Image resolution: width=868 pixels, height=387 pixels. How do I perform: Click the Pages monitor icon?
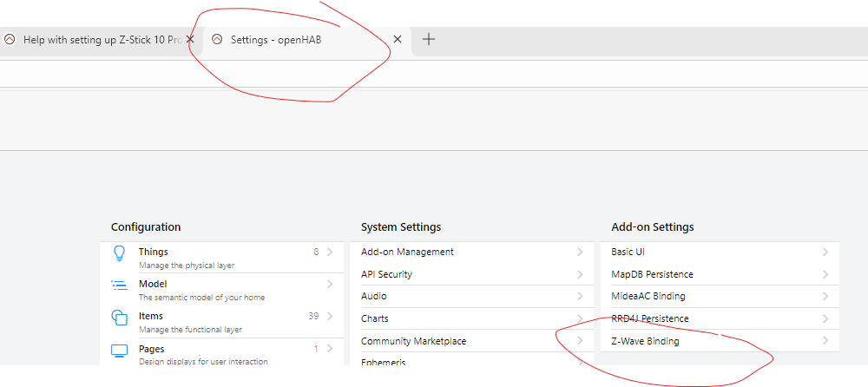click(120, 350)
